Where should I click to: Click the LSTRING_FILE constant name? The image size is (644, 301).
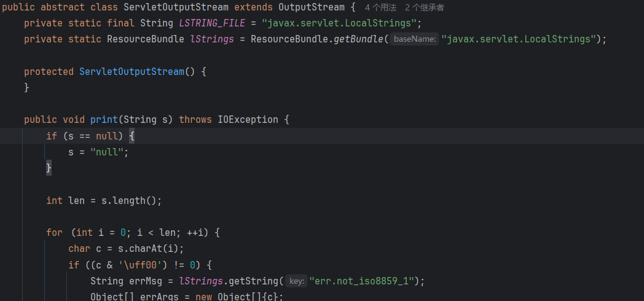pyautogui.click(x=212, y=23)
